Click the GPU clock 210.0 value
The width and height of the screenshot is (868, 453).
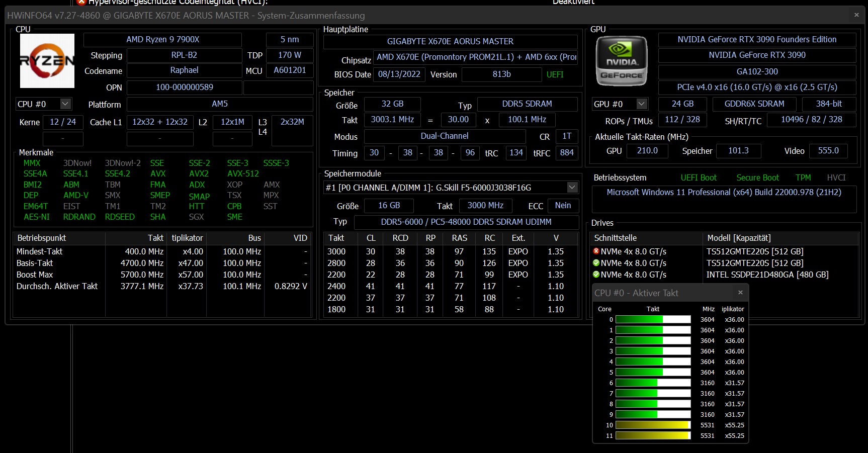pos(647,151)
